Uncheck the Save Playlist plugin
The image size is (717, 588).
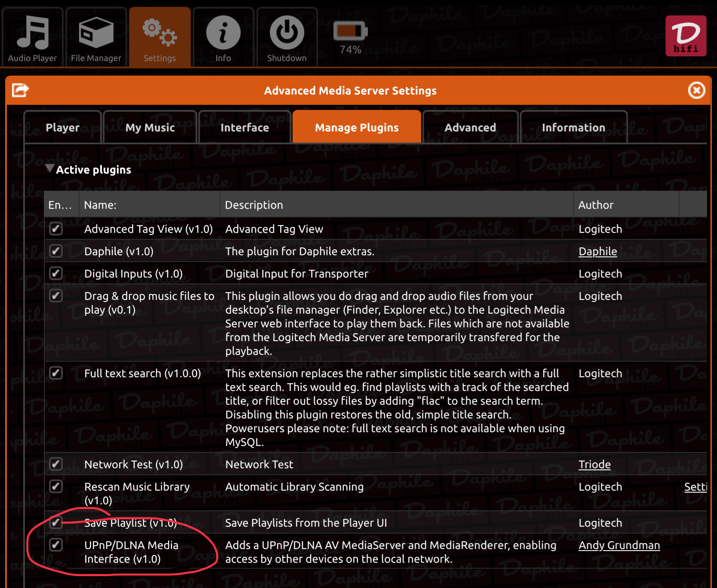(x=56, y=522)
